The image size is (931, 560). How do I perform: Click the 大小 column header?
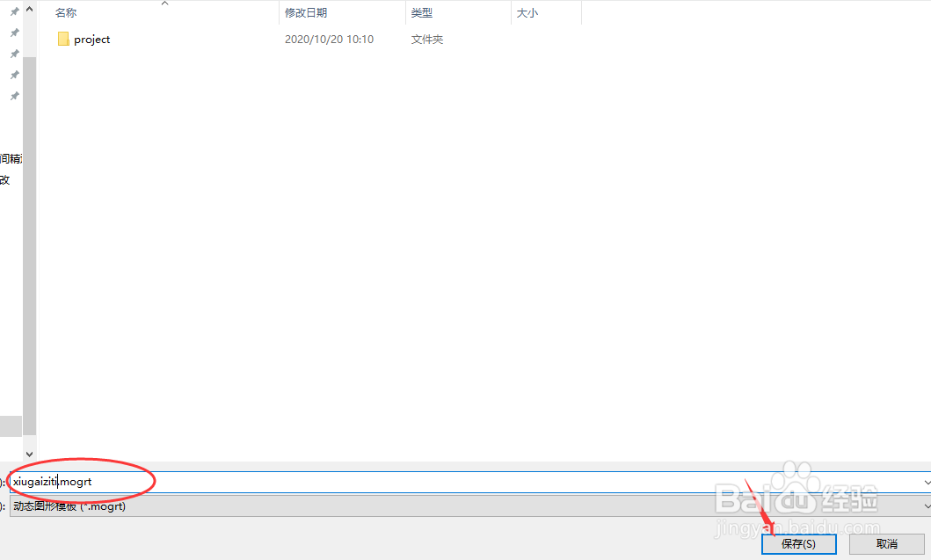tap(527, 12)
